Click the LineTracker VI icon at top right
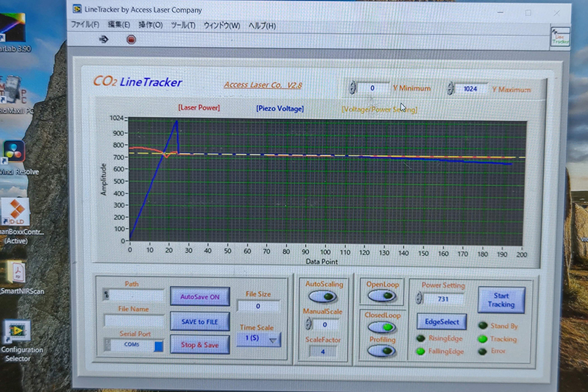588x392 pixels. pos(560,36)
